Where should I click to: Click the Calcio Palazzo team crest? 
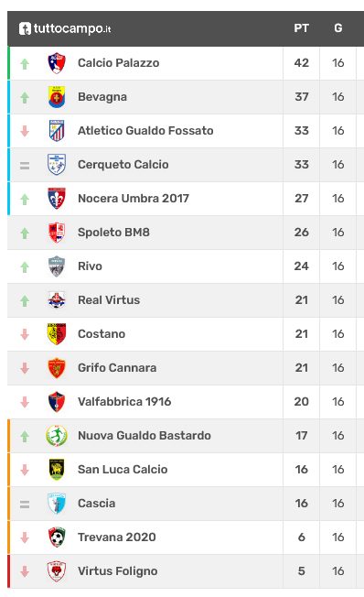(x=57, y=63)
